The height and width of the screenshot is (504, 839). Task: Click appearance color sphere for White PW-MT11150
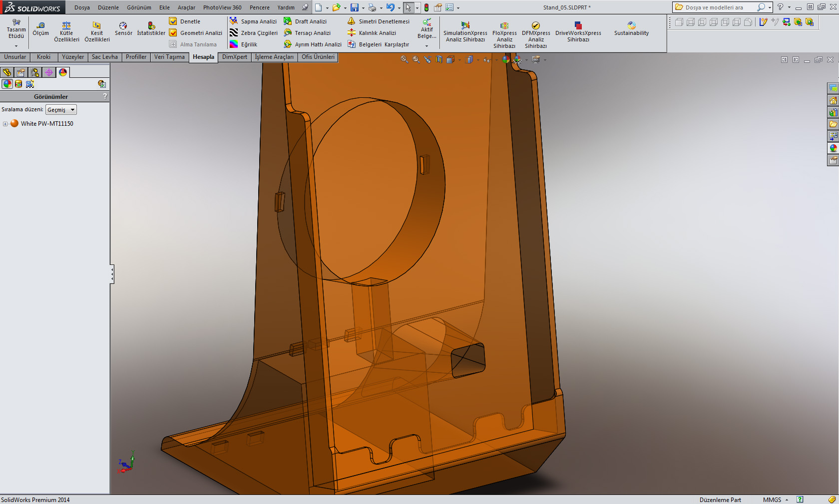(14, 123)
